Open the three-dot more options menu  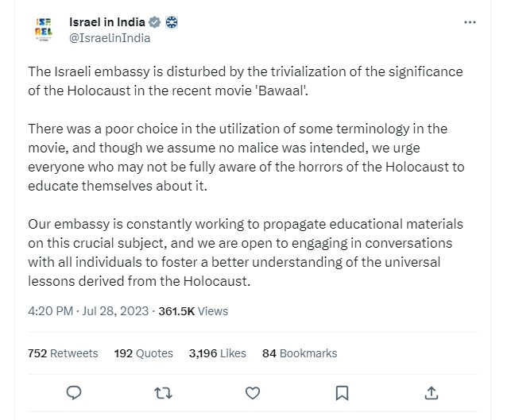[469, 22]
